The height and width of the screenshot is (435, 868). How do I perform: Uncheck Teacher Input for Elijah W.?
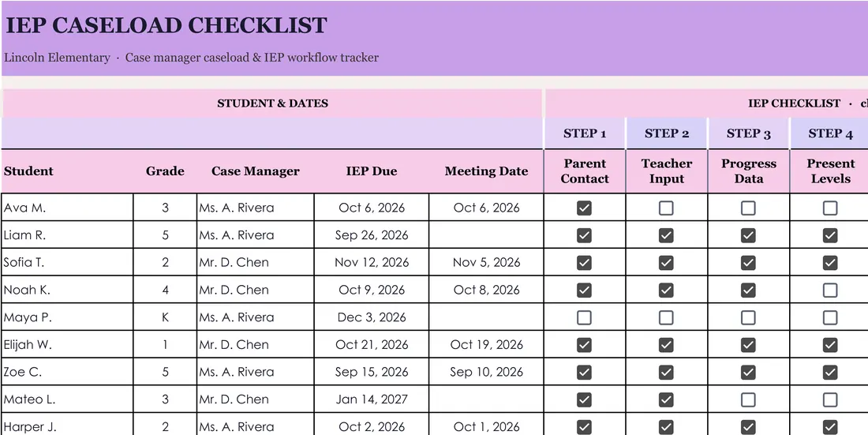tap(666, 345)
